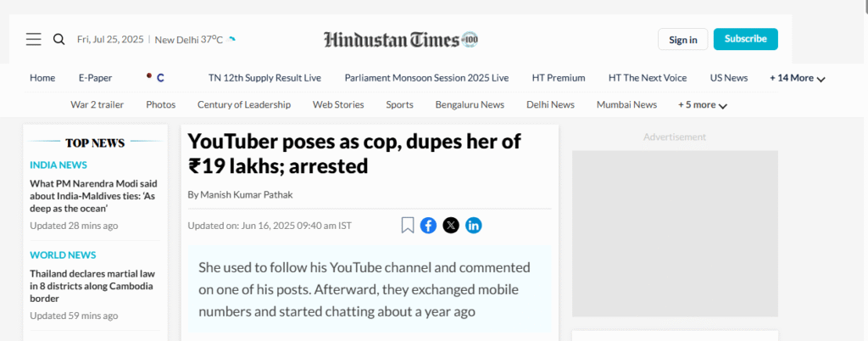Open Parliament Monsoon Session 2025 Live

click(x=426, y=78)
